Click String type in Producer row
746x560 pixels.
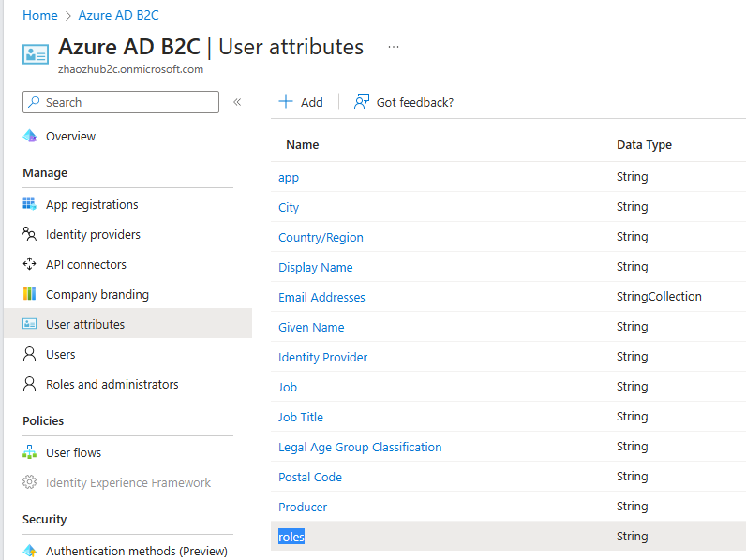(632, 507)
